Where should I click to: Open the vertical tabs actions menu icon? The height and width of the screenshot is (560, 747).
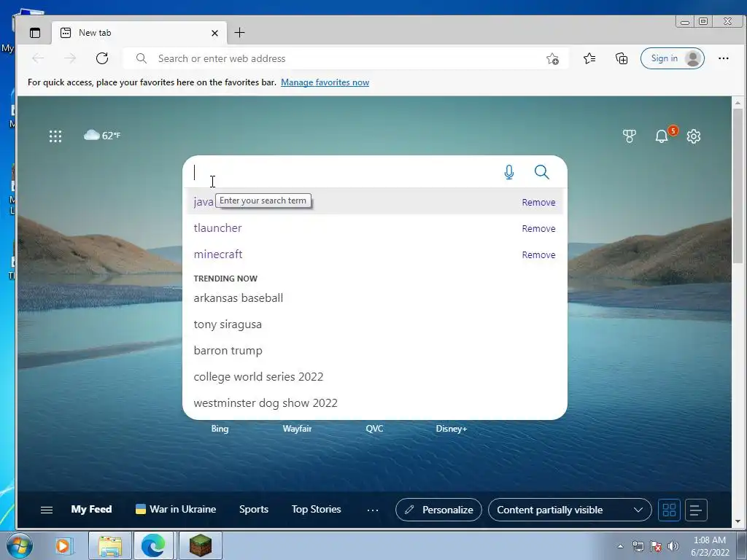(x=35, y=33)
